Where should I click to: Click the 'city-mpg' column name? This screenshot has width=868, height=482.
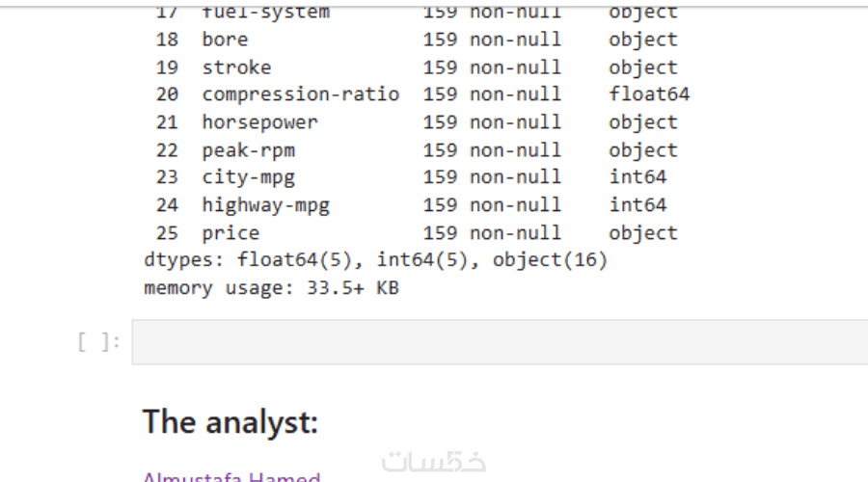248,177
